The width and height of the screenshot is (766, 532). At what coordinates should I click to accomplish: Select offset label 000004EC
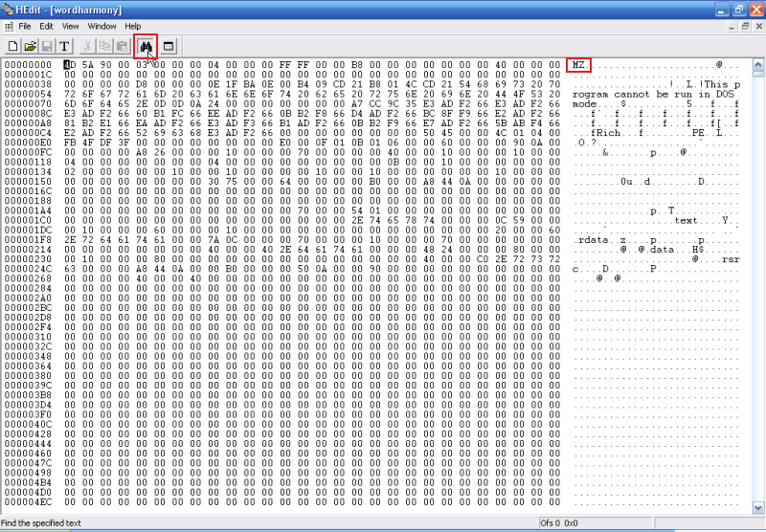pyautogui.click(x=28, y=502)
